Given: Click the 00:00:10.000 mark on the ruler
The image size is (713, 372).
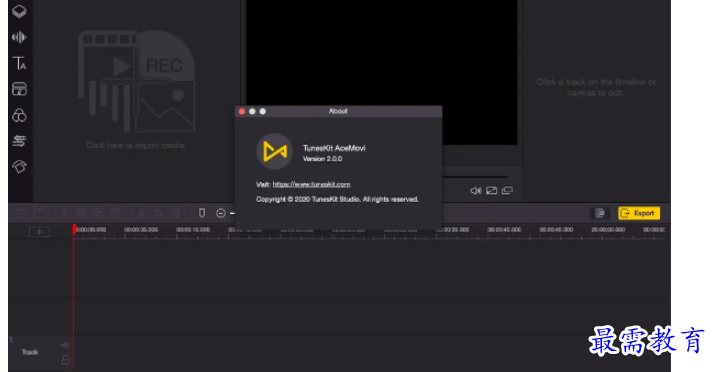Looking at the screenshot, I should click(193, 230).
